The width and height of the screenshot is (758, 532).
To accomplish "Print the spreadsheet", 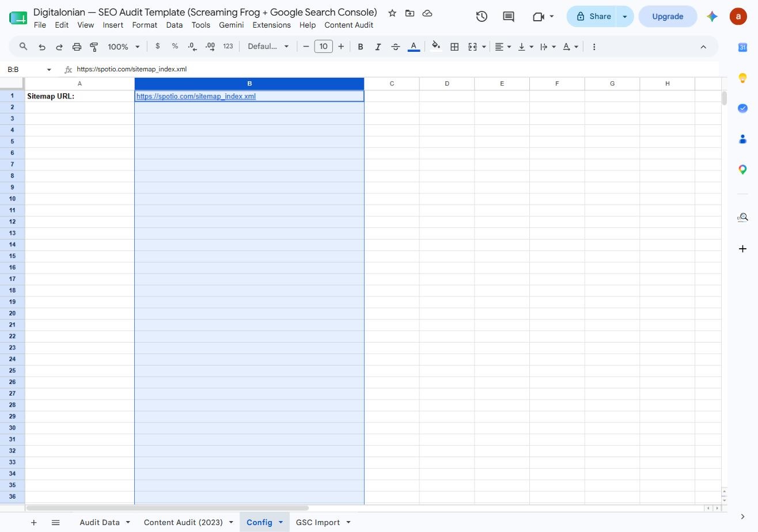I will 77,47.
